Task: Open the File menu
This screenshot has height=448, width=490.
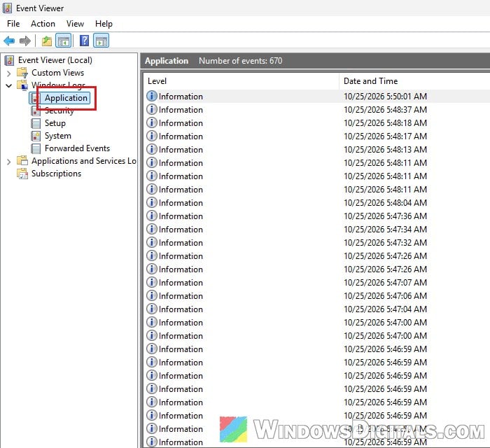Action: click(x=13, y=24)
